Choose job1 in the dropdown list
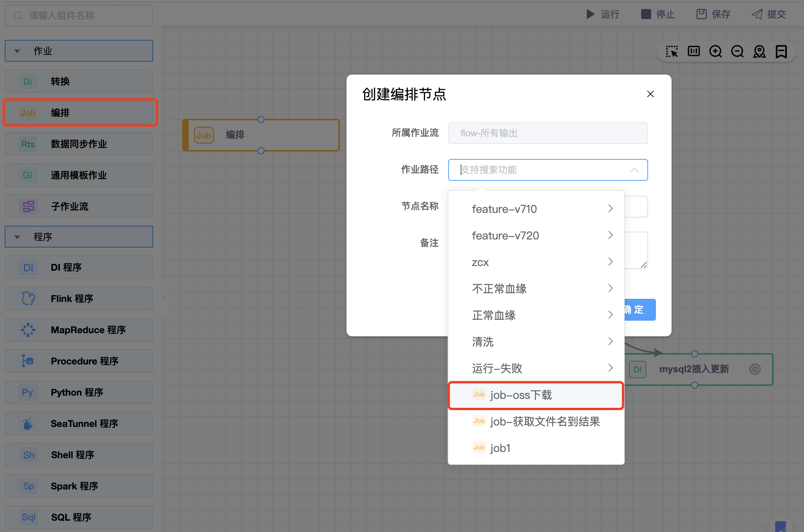The width and height of the screenshot is (804, 532). pyautogui.click(x=500, y=448)
